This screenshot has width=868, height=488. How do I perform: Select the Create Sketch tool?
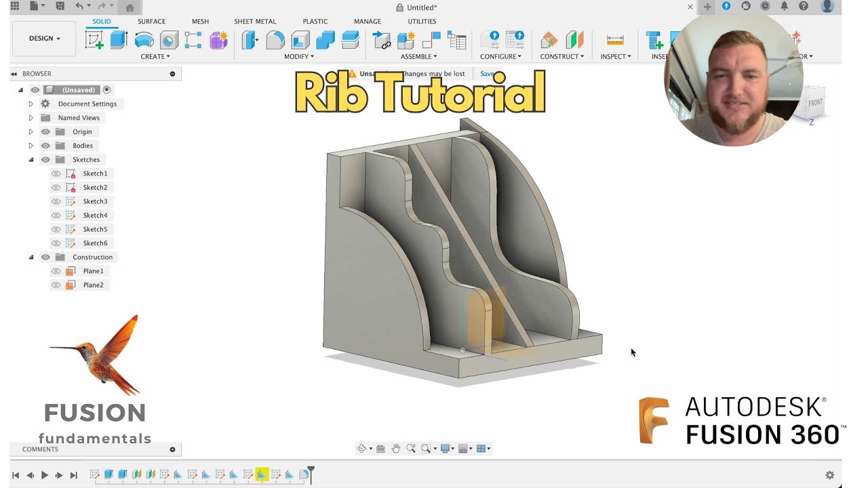coord(94,40)
